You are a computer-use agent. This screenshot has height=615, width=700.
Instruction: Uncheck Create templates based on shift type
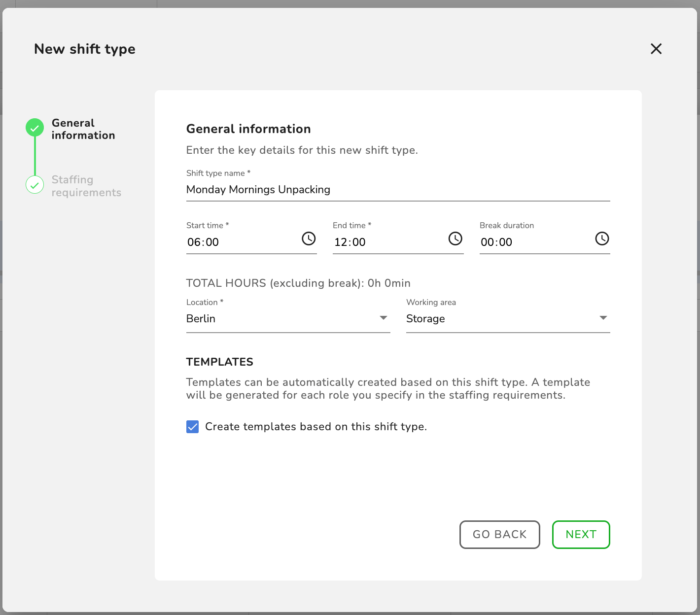[x=193, y=427]
